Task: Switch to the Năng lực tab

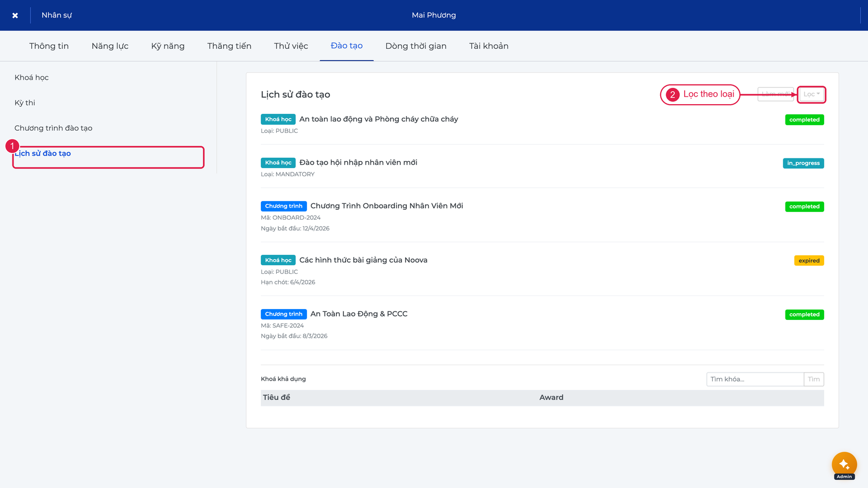Action: (110, 46)
